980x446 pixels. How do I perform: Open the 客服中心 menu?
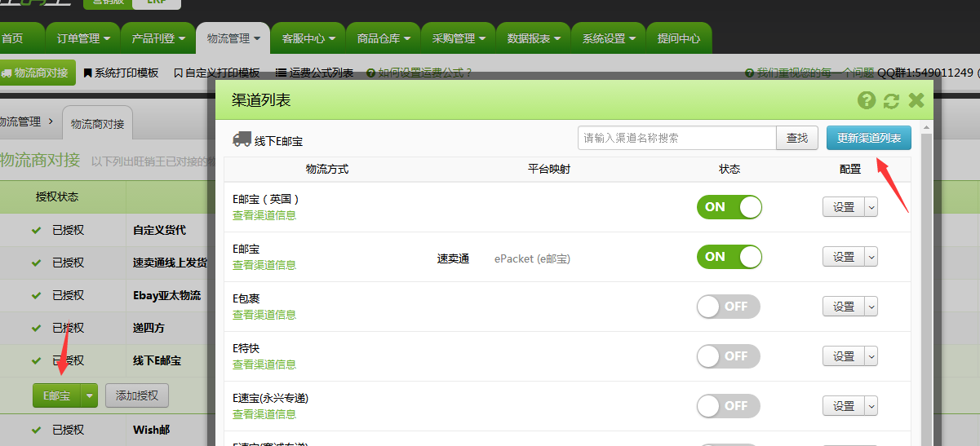[x=308, y=38]
